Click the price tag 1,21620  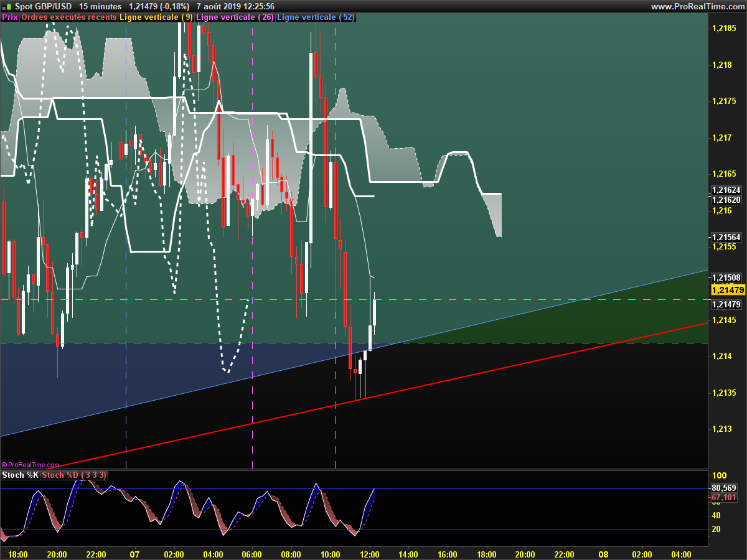point(726,200)
